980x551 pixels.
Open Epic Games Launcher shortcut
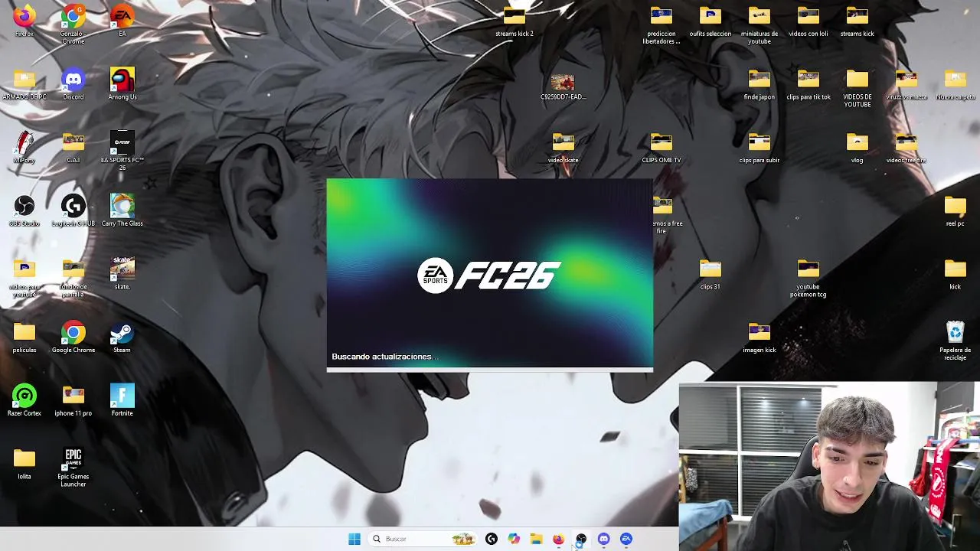pos(73,468)
